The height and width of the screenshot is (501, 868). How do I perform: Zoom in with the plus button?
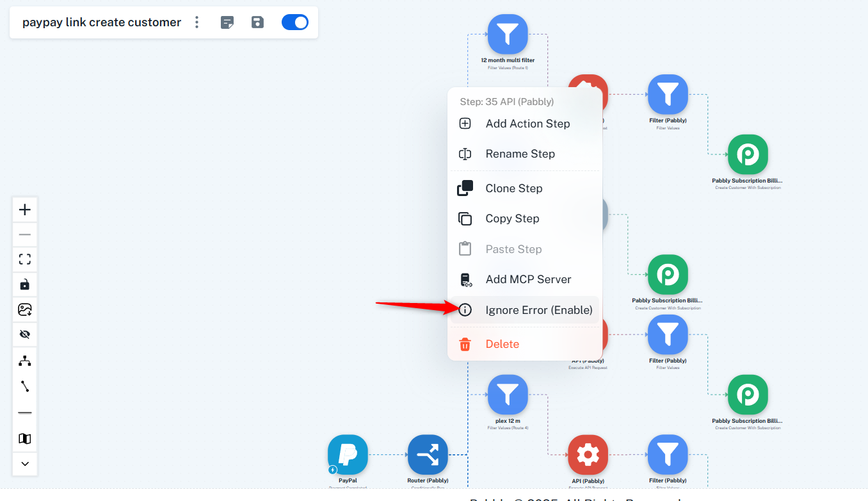click(25, 209)
